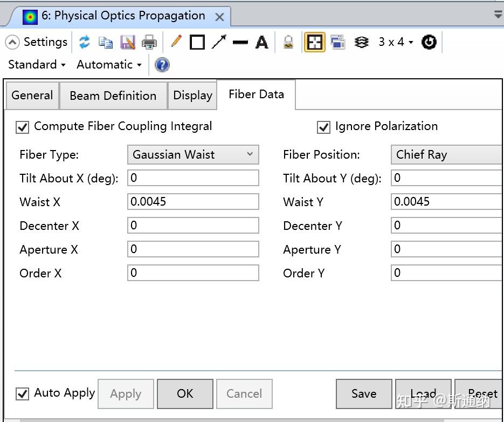The width and height of the screenshot is (504, 422).
Task: Switch to the Beam Definition tab
Action: [113, 96]
